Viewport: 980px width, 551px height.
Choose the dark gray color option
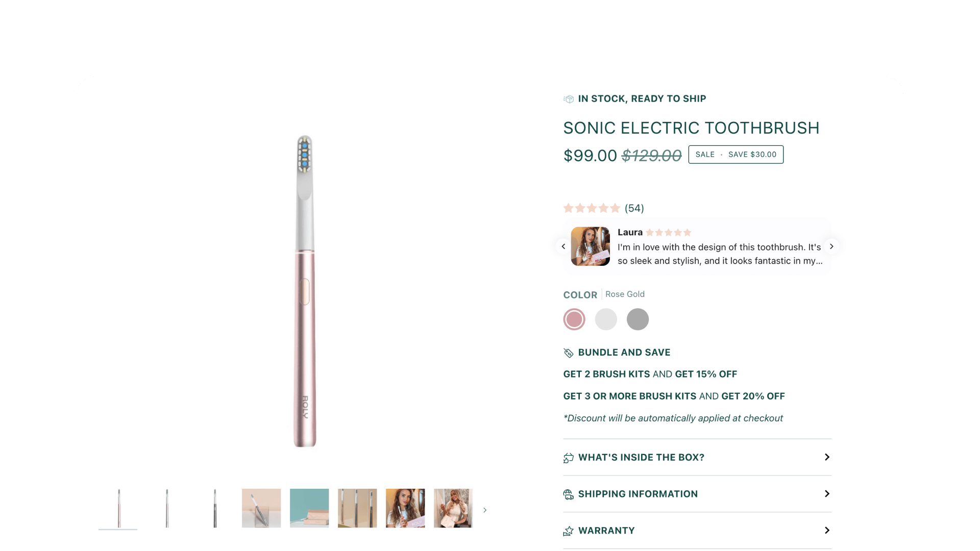tap(638, 319)
